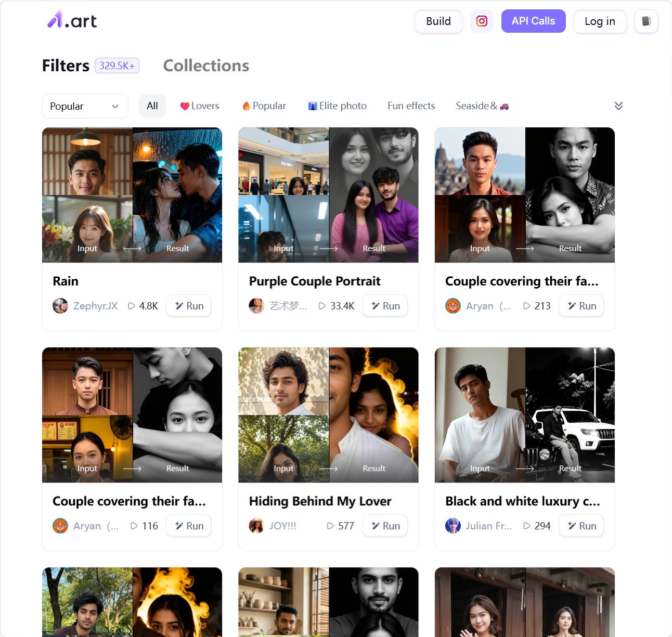Open the Purple Couple Portrait preview image
This screenshot has height=637, width=672.
(x=328, y=195)
